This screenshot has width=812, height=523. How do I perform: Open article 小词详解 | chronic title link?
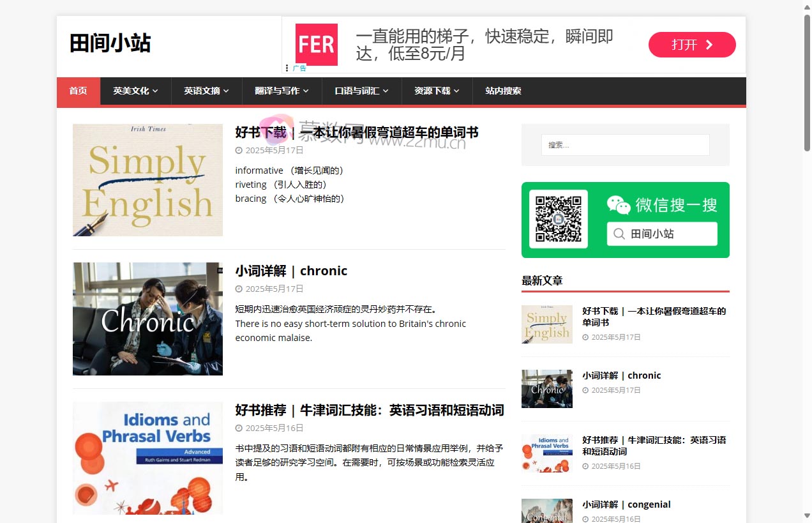click(x=291, y=271)
